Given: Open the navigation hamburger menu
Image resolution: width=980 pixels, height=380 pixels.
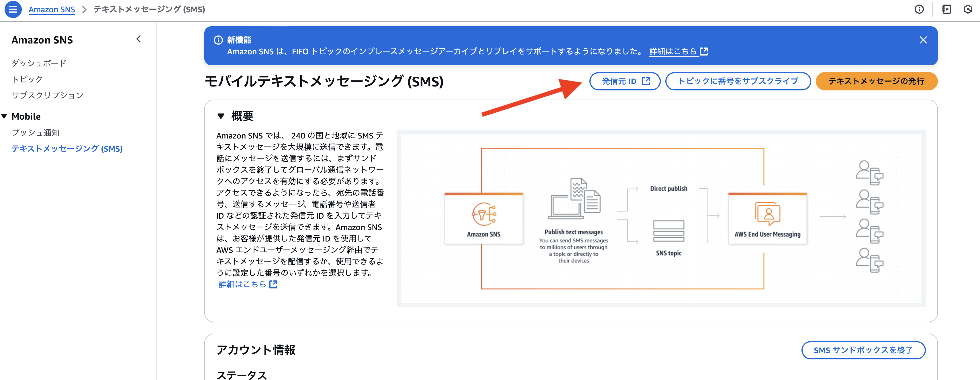Looking at the screenshot, I should [13, 9].
